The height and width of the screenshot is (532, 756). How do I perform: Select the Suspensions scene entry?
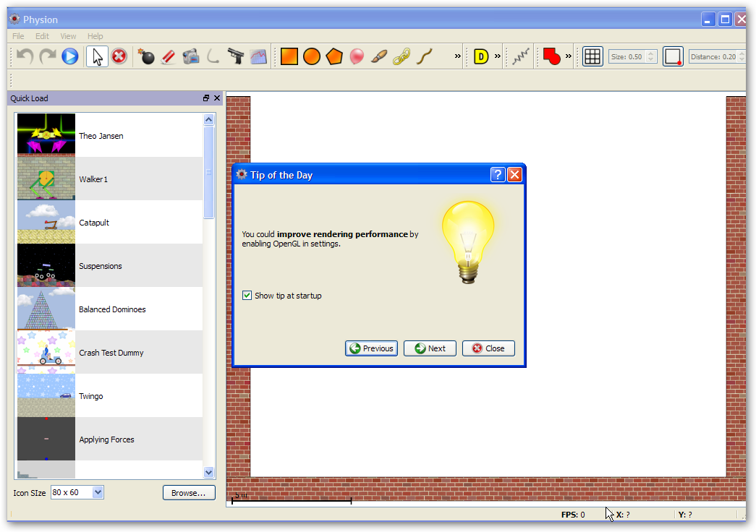(110, 265)
